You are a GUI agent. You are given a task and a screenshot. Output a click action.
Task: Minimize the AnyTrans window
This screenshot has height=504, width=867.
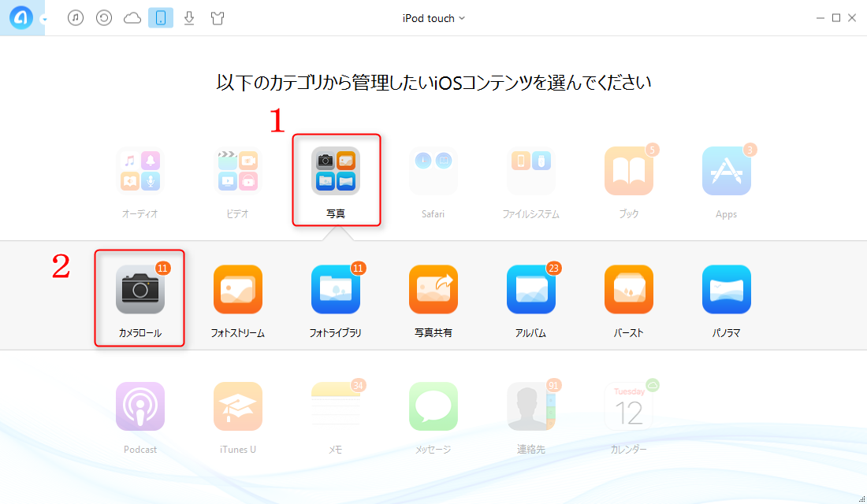pos(820,18)
